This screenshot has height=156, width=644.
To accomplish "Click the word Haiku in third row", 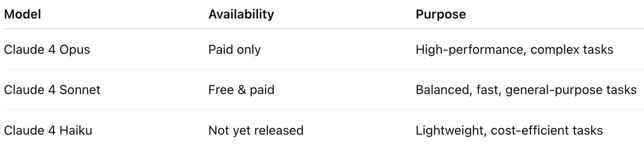I will click(x=76, y=131).
